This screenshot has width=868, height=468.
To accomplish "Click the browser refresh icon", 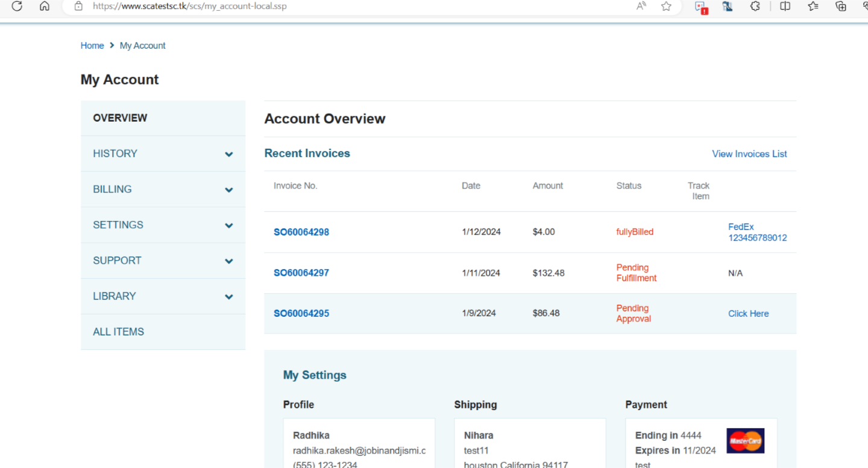I will tap(17, 6).
